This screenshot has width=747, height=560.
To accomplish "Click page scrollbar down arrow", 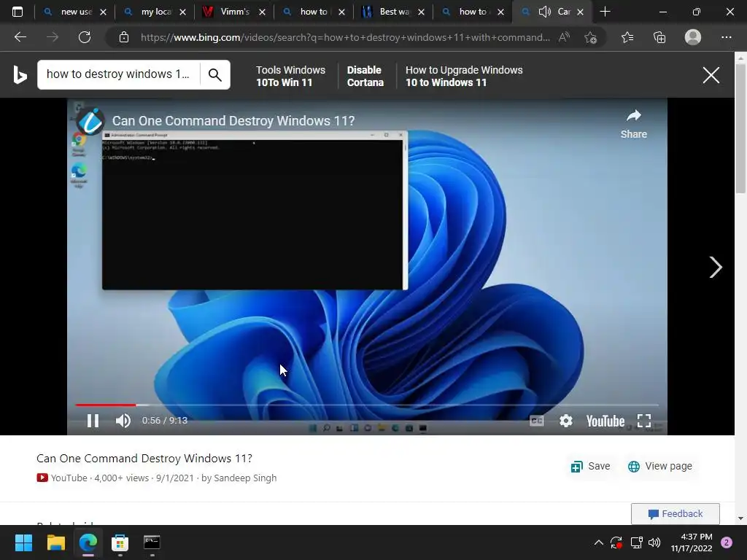I will click(x=740, y=518).
